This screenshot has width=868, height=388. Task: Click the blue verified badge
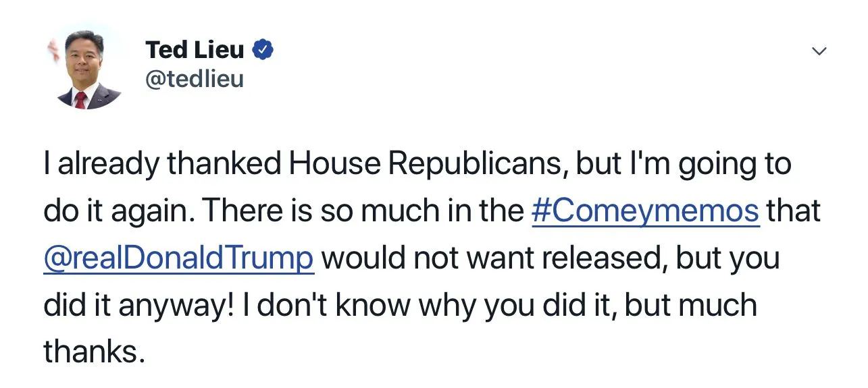point(263,49)
